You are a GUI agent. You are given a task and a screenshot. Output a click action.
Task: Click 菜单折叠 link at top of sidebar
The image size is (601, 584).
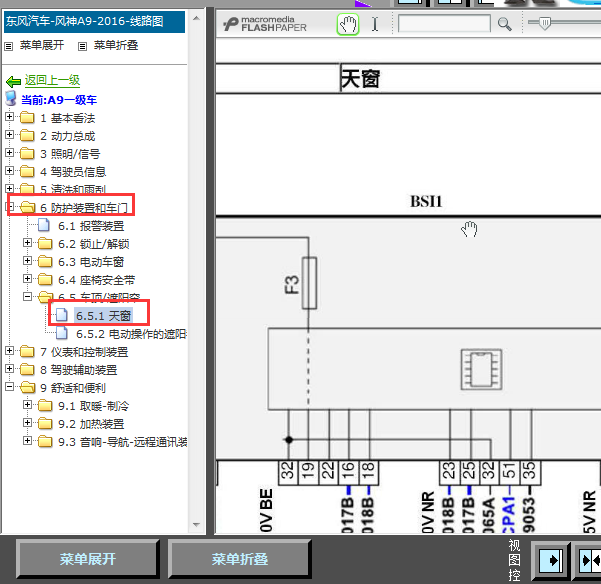click(x=116, y=45)
